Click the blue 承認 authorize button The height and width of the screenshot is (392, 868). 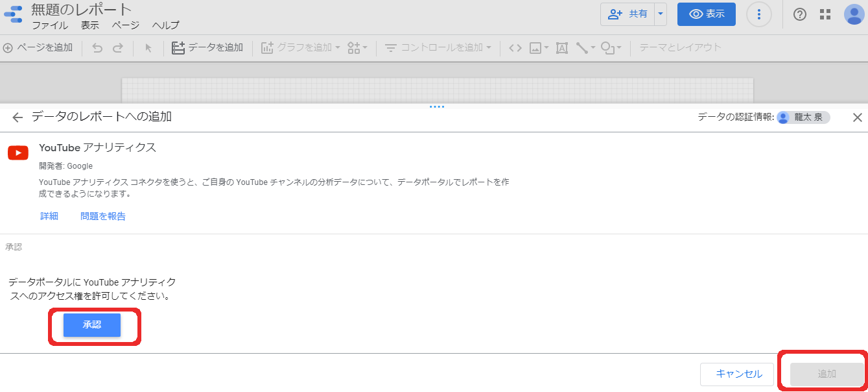[92, 325]
